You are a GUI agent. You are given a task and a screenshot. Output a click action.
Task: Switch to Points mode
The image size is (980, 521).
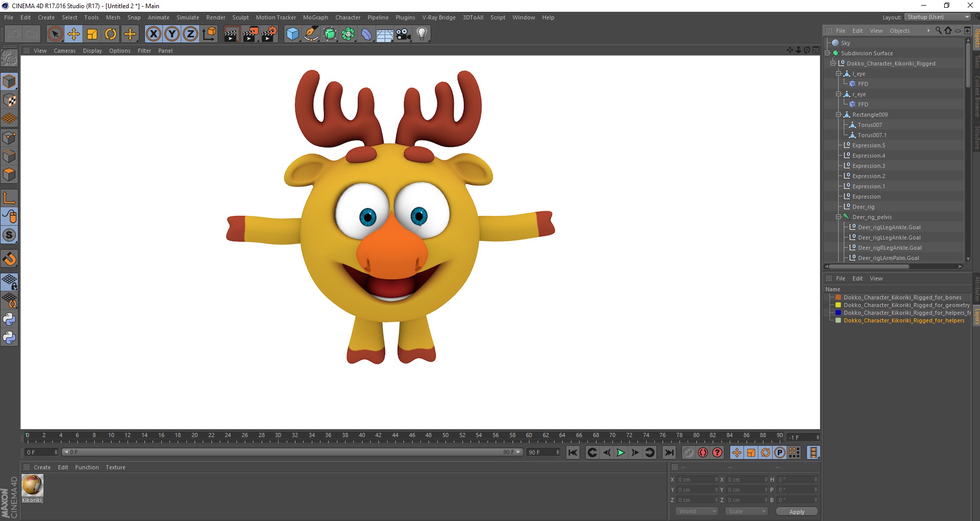pos(9,138)
